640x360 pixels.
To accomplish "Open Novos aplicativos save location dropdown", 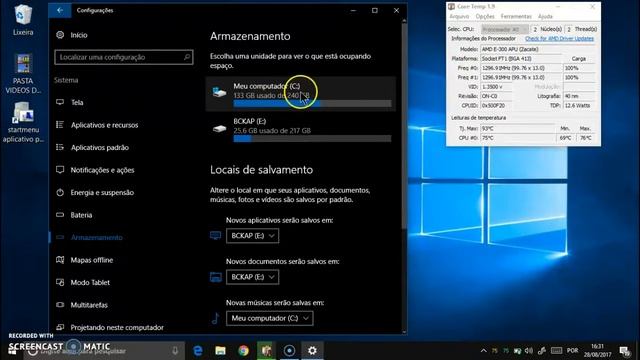I will pyautogui.click(x=253, y=236).
